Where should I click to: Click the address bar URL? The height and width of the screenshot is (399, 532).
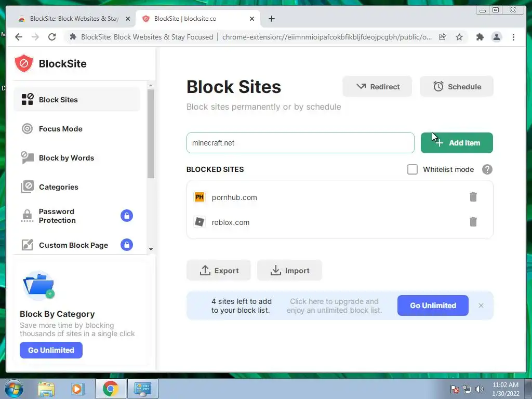pyautogui.click(x=327, y=37)
